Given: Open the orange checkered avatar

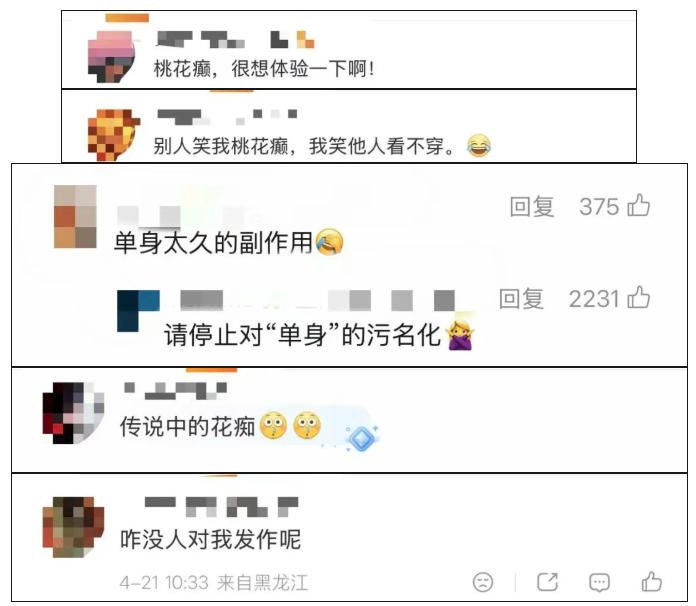Looking at the screenshot, I should [x=114, y=135].
